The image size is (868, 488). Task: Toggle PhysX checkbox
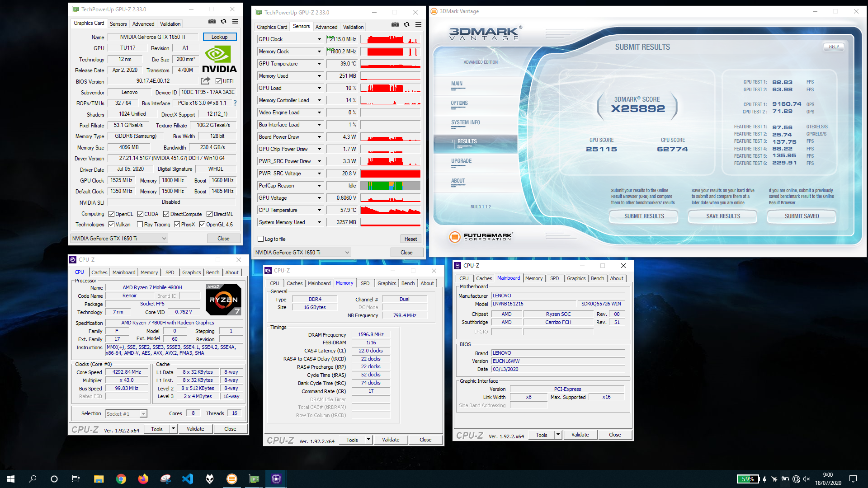click(x=177, y=225)
